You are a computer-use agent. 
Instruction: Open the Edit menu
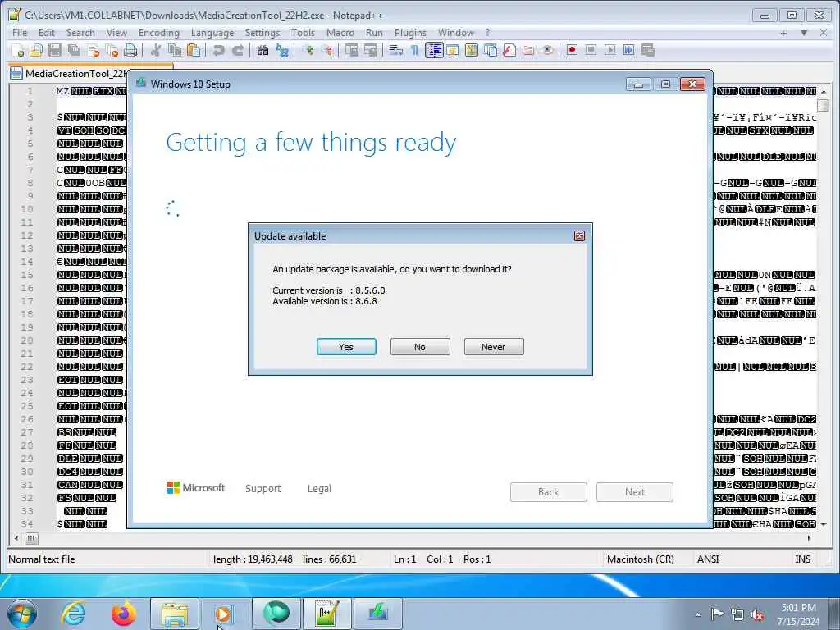[47, 33]
